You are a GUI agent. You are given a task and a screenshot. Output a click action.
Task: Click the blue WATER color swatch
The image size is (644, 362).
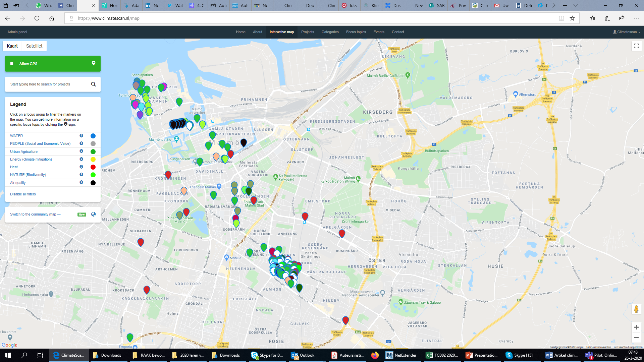point(93,136)
